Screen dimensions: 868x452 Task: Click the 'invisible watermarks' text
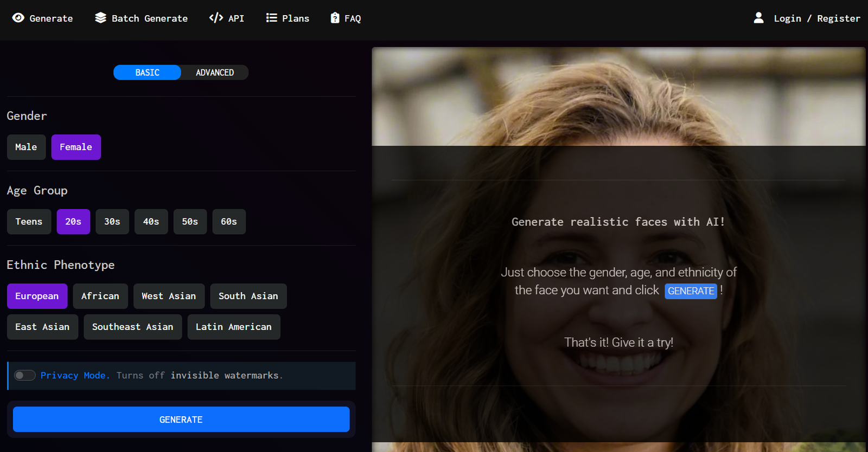225,376
